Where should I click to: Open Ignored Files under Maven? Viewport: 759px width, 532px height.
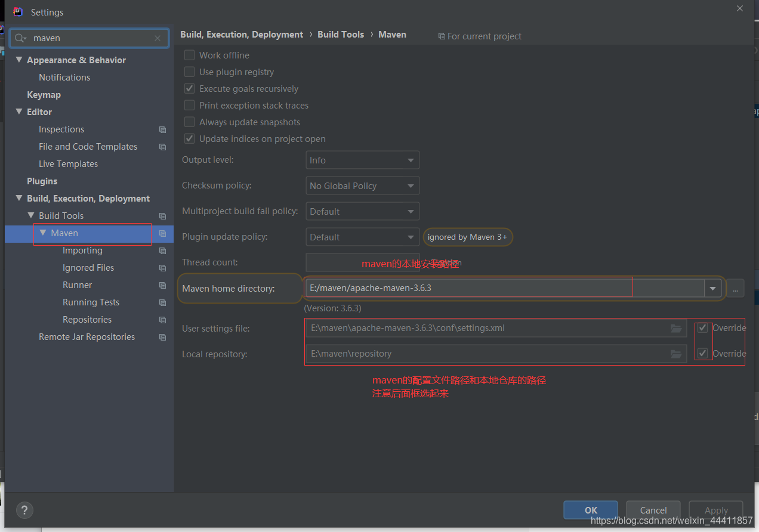tap(88, 268)
